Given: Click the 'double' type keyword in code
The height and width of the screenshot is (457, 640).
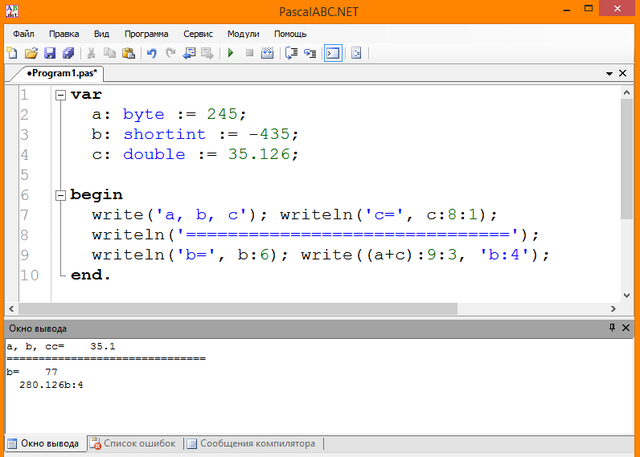Looking at the screenshot, I should click(154, 154).
